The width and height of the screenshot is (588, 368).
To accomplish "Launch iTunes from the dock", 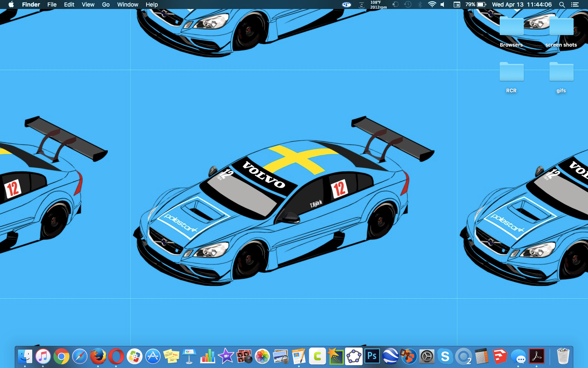I will [43, 357].
